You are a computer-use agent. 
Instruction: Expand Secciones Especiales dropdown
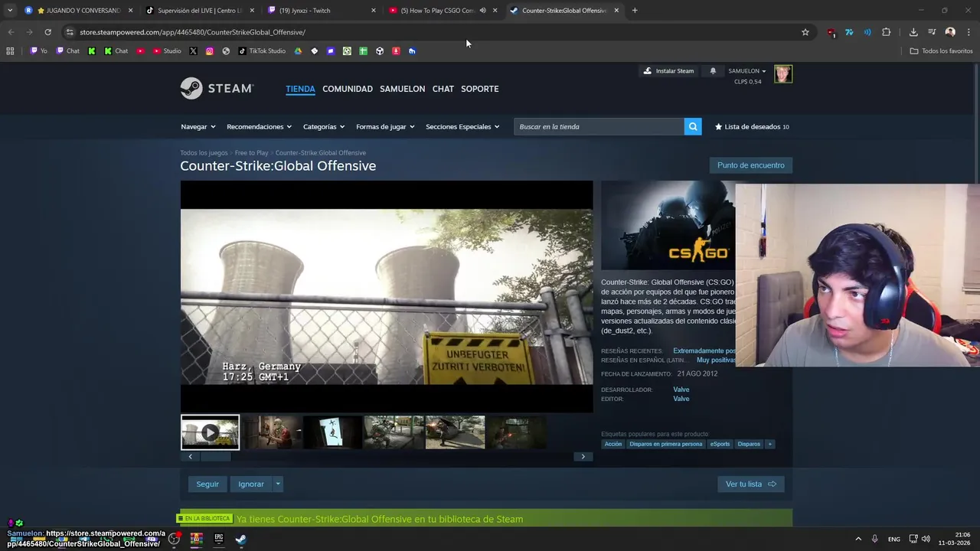tap(462, 127)
